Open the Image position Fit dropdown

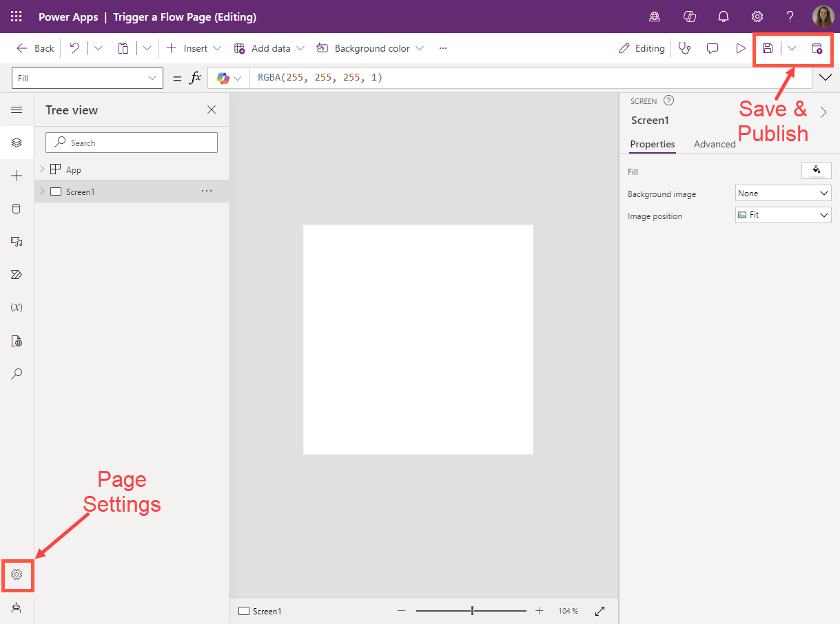click(783, 215)
